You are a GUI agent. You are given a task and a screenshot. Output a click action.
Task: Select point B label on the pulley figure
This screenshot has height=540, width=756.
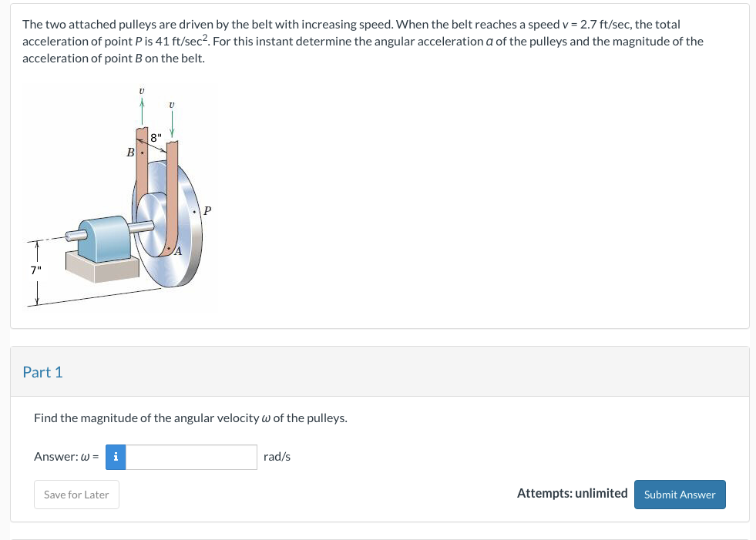(x=131, y=153)
